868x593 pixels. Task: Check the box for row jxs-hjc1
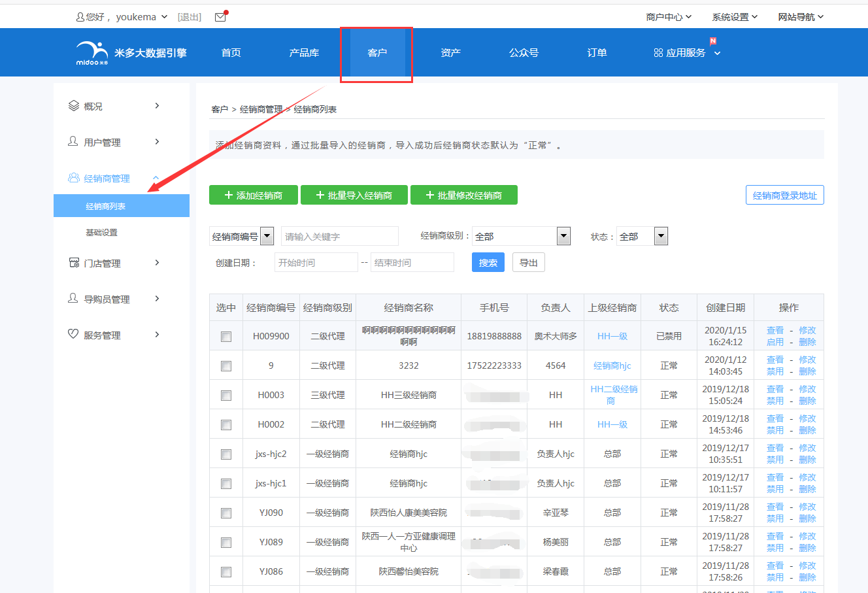click(226, 484)
